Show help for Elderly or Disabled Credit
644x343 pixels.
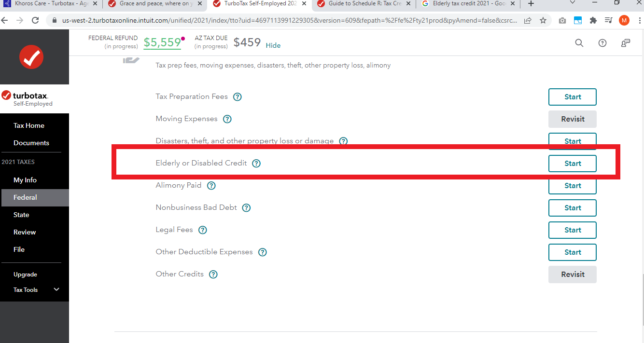point(256,163)
